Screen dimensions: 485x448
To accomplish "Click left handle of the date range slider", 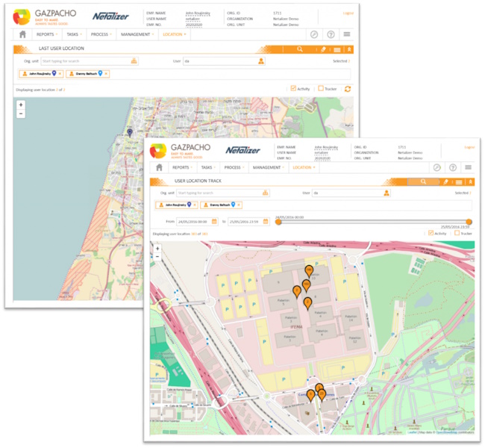I will 278,222.
